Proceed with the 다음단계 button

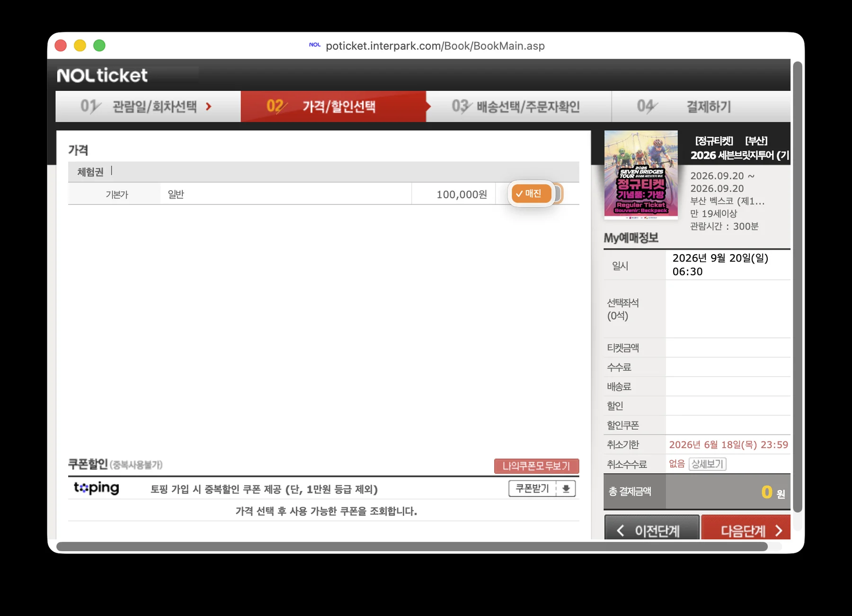tap(746, 528)
